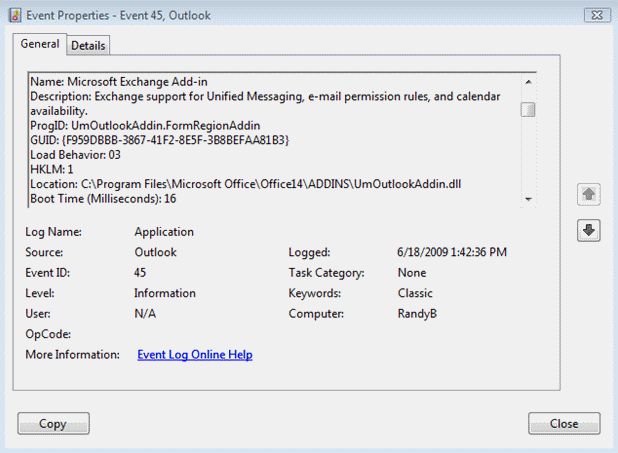Click the OpCode label

pos(48,334)
